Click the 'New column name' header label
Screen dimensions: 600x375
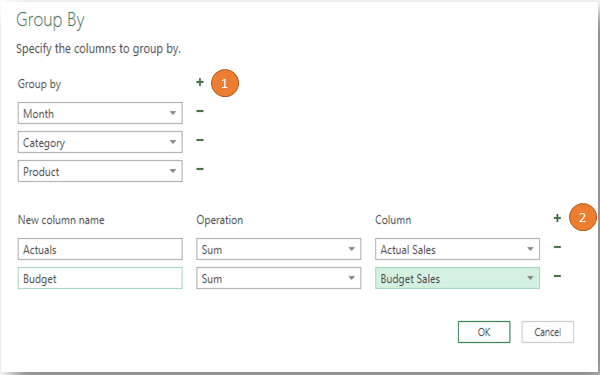tap(61, 220)
